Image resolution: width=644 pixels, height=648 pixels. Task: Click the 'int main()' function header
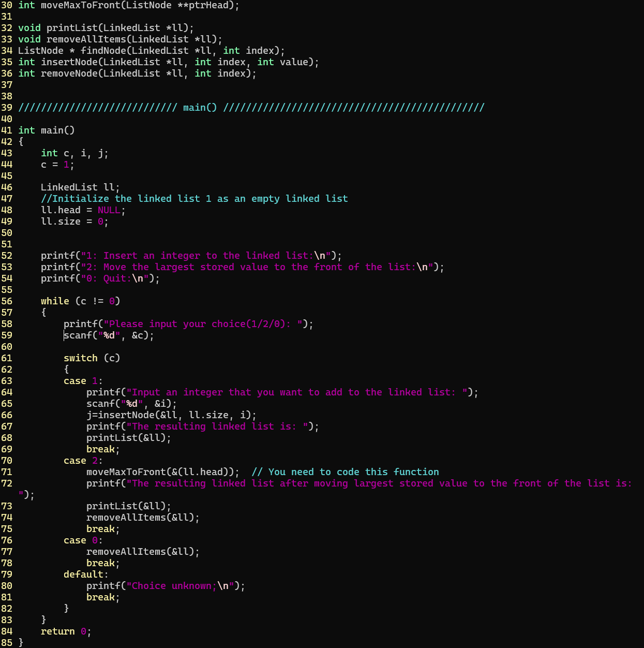[47, 130]
